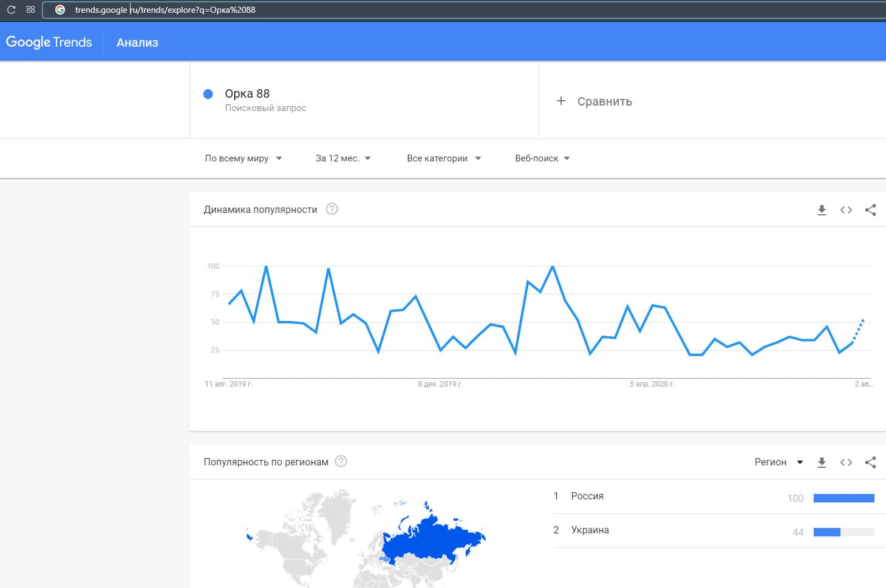Viewport: 886px width, 588px height.
Task: Share the regional popularity section
Action: (870, 462)
